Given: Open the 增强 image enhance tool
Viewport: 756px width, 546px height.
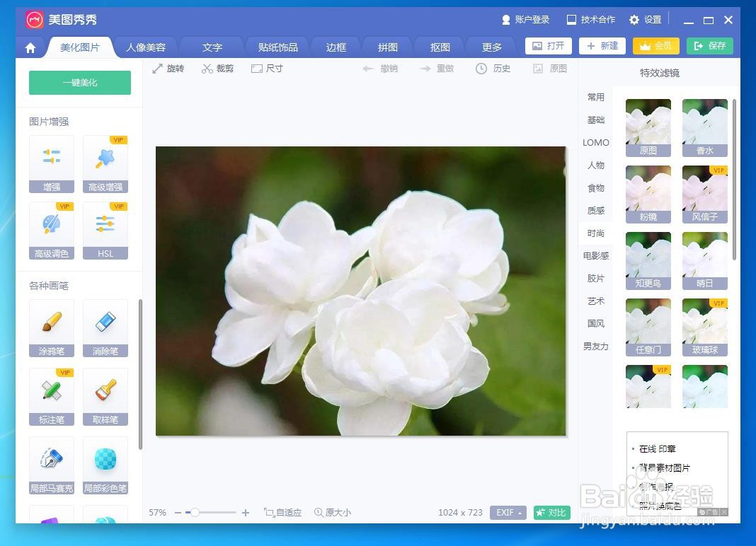Looking at the screenshot, I should coord(51,164).
